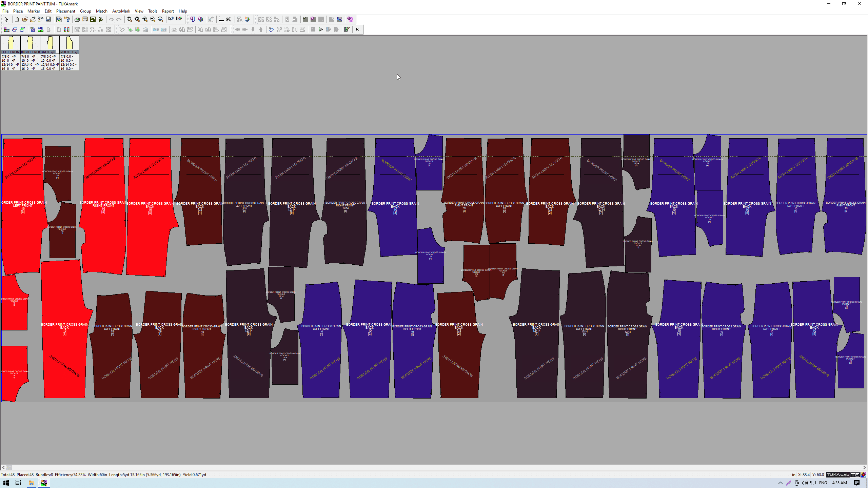Save the marker with floppy icon
The width and height of the screenshot is (868, 488).
pos(48,19)
